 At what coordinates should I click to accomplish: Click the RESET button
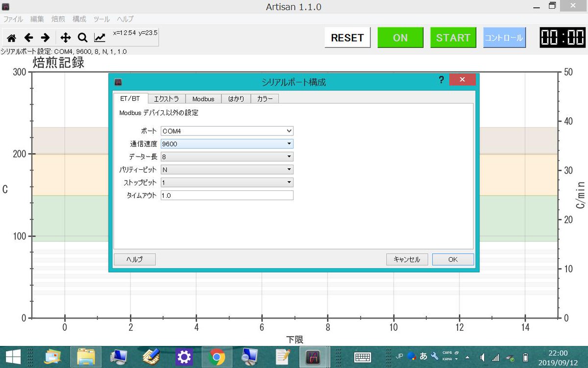(x=347, y=38)
